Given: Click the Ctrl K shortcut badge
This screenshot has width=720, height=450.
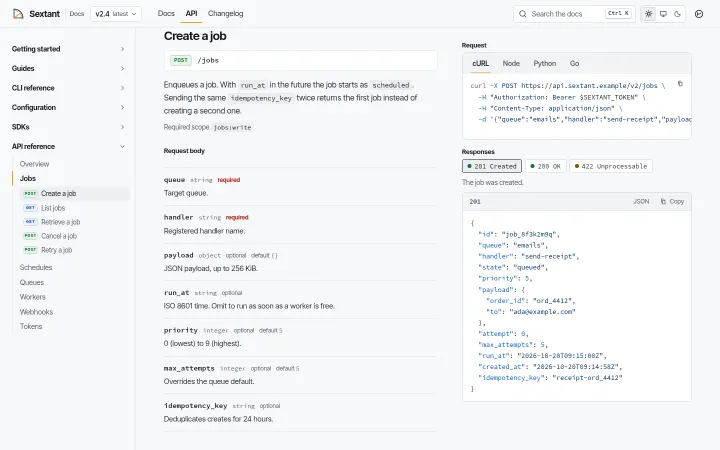Looking at the screenshot, I should (x=619, y=13).
